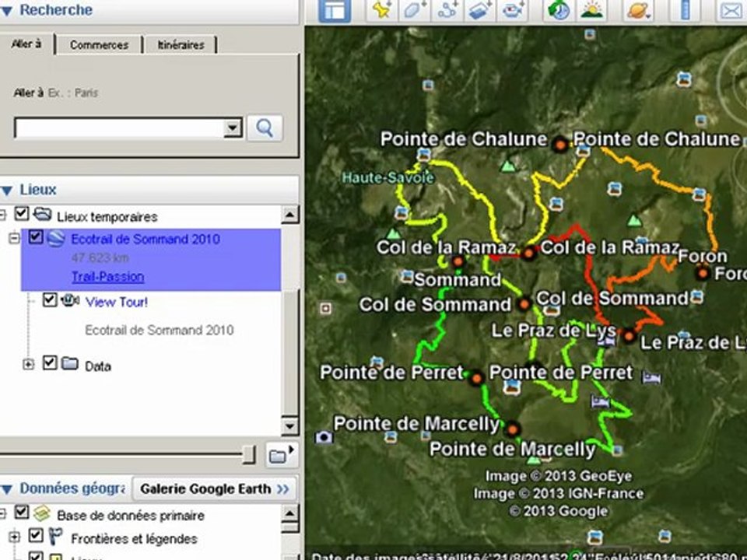Viewport: 747px width, 560px height.
Task: Click the Pointe de Chalune orange placemark dot
Action: (x=560, y=144)
